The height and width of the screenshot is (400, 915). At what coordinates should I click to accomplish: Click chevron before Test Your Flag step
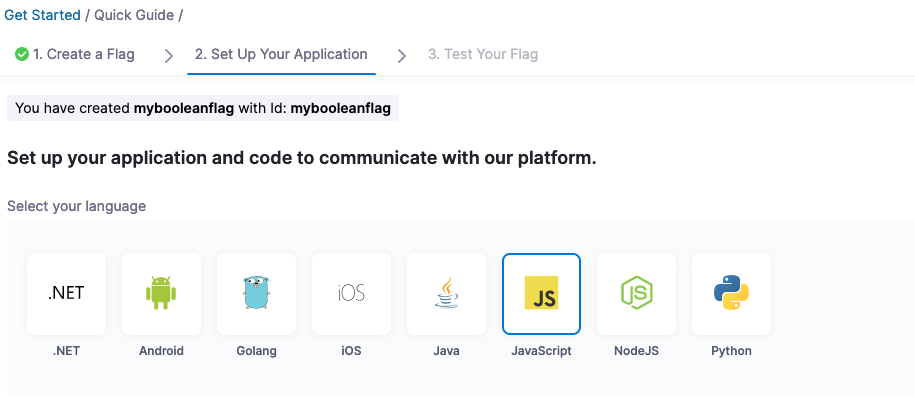tap(402, 55)
